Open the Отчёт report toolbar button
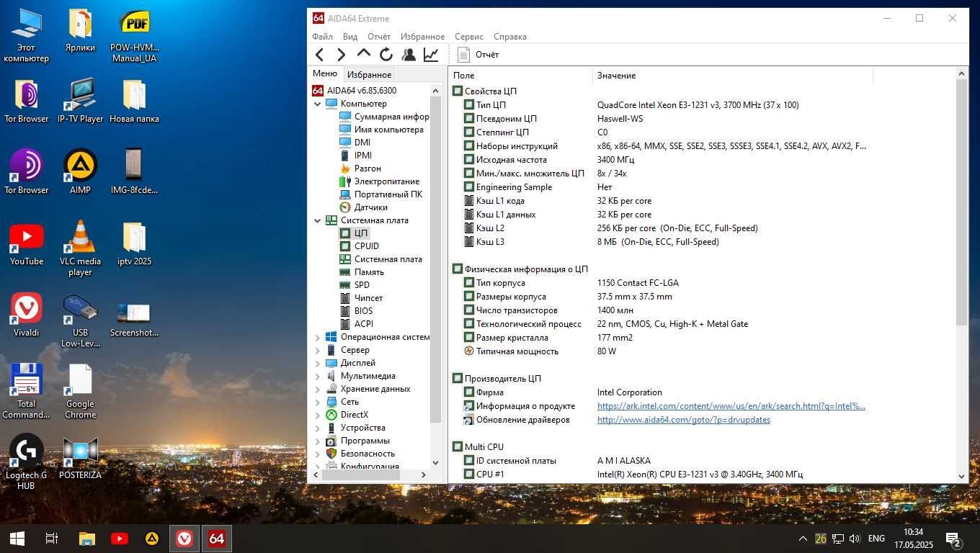This screenshot has height=553, width=980. coord(478,55)
